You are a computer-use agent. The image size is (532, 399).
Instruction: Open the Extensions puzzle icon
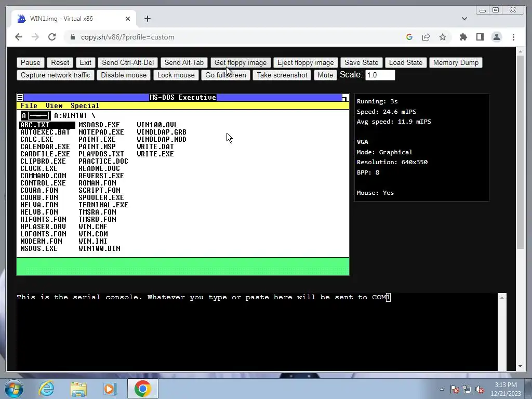click(x=463, y=37)
